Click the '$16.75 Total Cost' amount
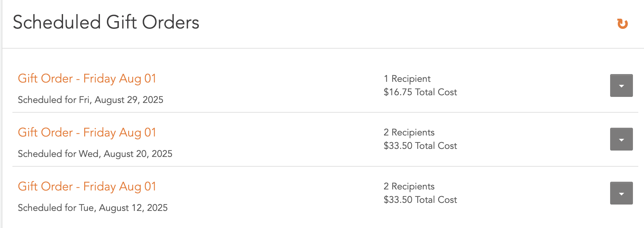 click(x=420, y=92)
